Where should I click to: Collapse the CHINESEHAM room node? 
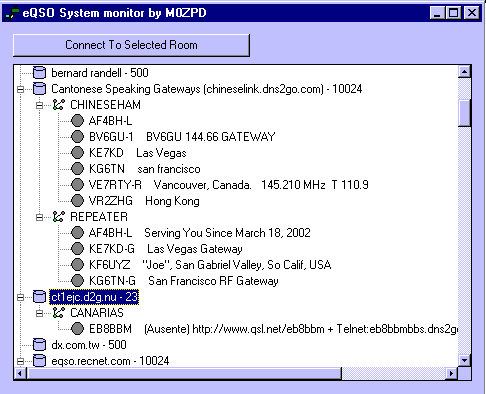(39, 105)
